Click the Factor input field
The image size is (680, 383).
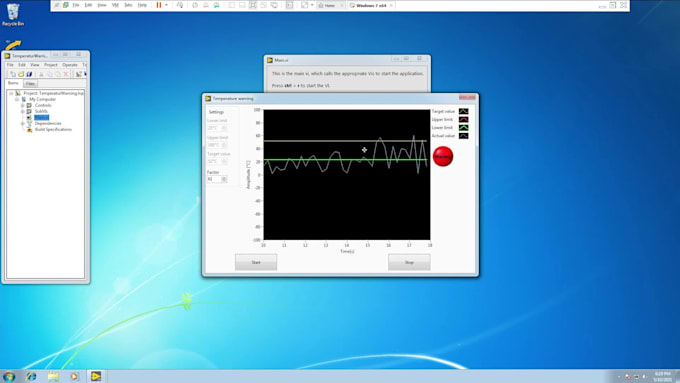(214, 179)
